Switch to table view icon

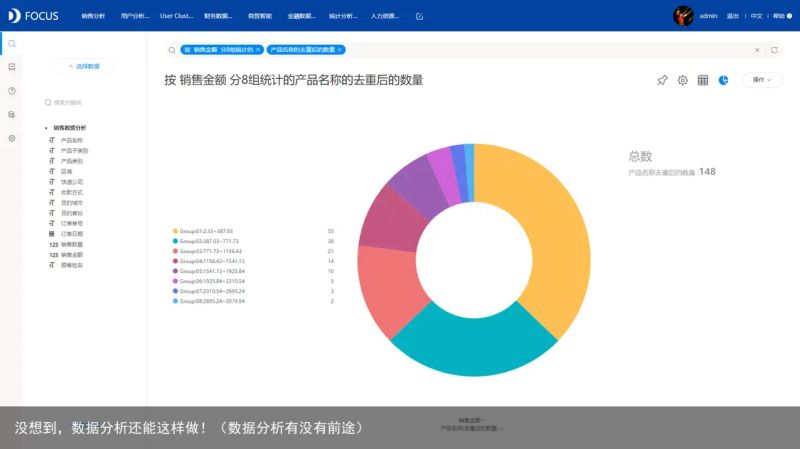pyautogui.click(x=703, y=80)
